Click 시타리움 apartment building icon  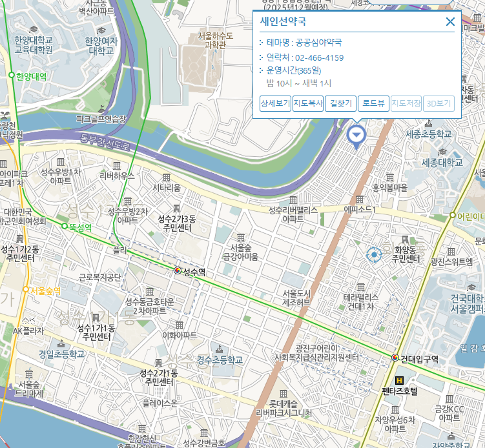[167, 178]
